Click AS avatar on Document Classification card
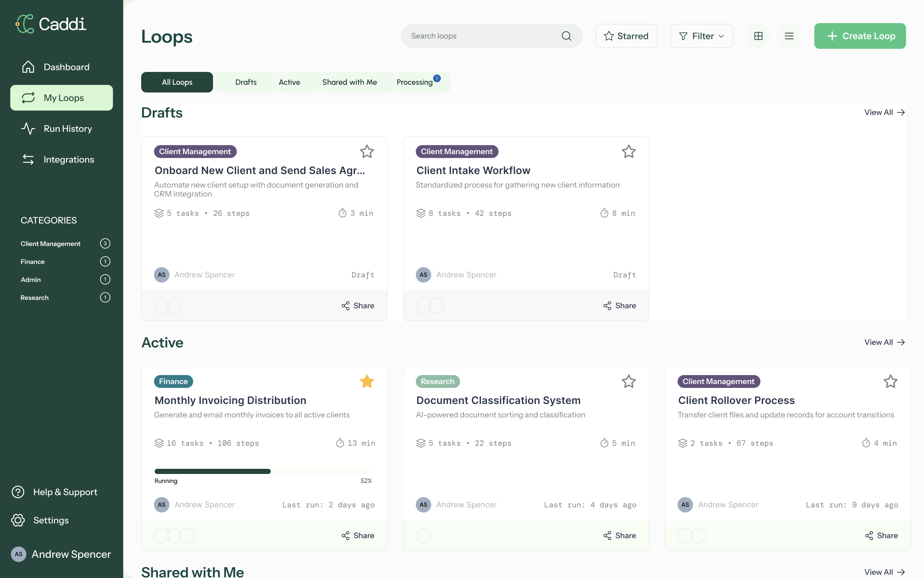Image resolution: width=924 pixels, height=578 pixels. [424, 504]
